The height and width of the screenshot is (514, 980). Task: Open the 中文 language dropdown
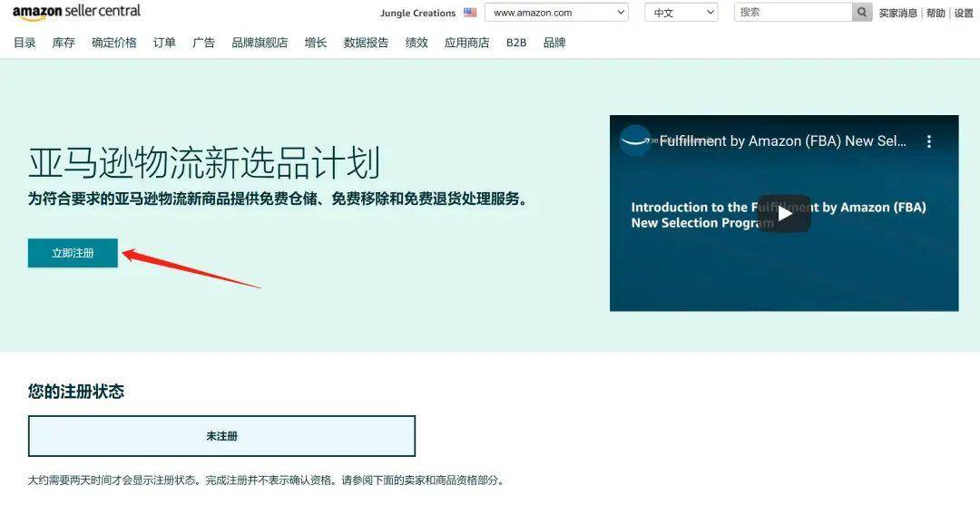tap(681, 13)
